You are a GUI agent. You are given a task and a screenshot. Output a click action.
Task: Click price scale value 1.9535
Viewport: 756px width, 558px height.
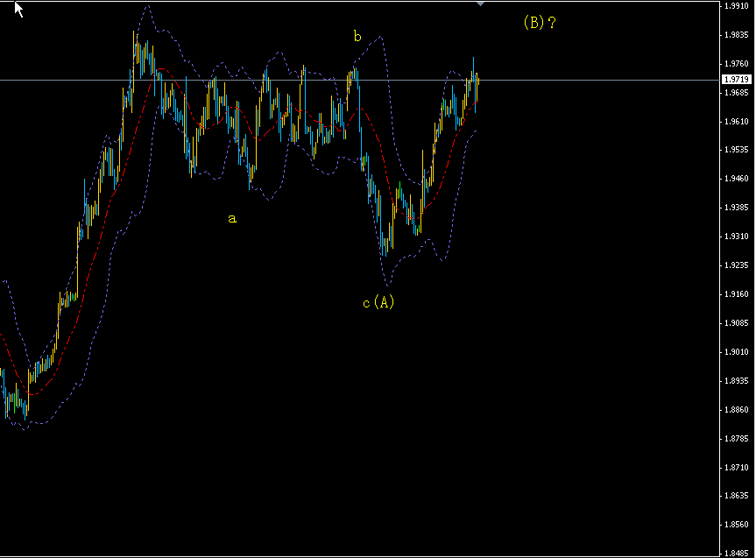737,150
